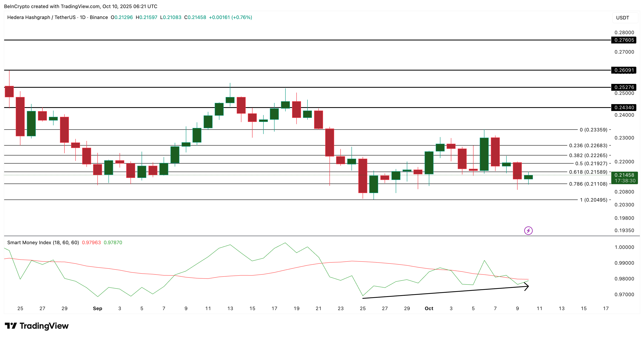Click the Fib 1 (0.20495) label
644x338 pixels.
[593, 200]
